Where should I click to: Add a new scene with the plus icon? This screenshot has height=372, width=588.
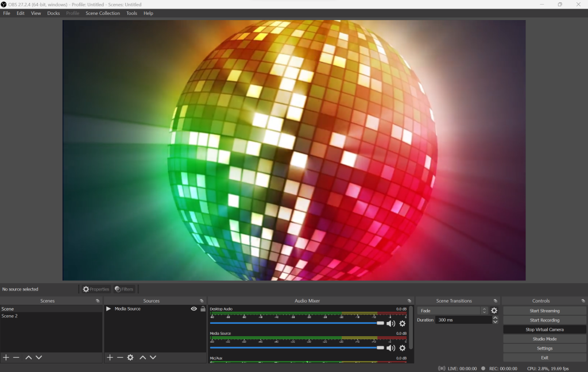point(6,358)
